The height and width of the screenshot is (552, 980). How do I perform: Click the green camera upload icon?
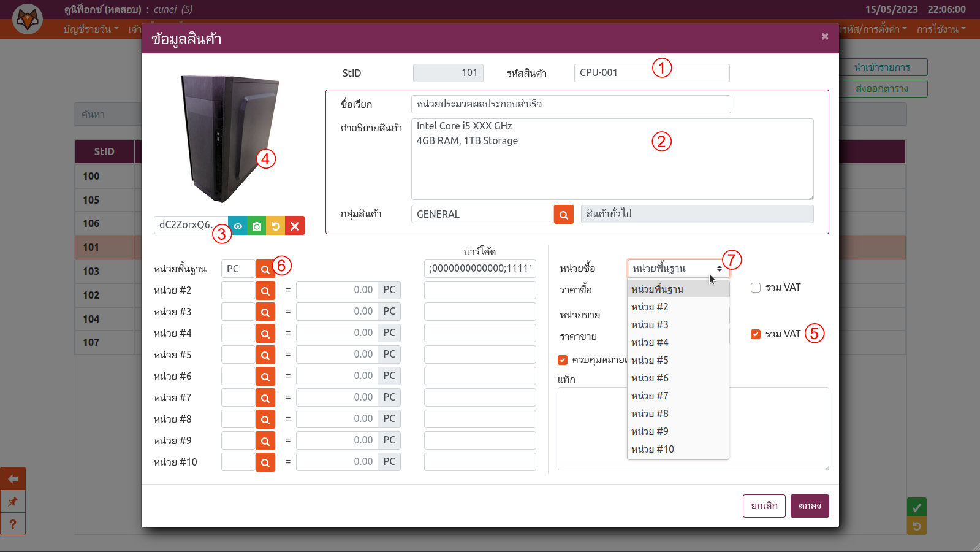click(x=257, y=226)
